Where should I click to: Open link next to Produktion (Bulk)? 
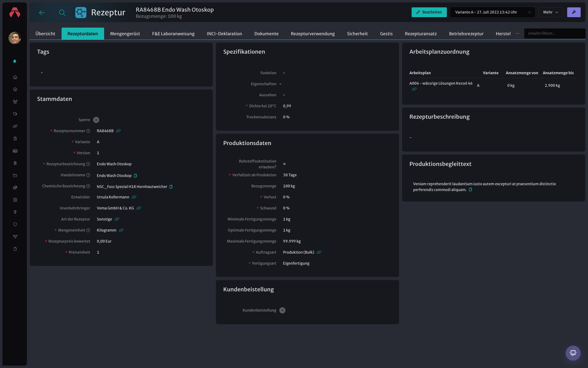pyautogui.click(x=319, y=252)
